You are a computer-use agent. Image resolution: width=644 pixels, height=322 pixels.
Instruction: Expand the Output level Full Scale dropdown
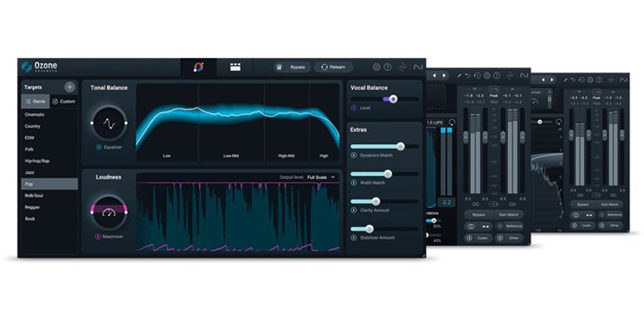point(321,176)
